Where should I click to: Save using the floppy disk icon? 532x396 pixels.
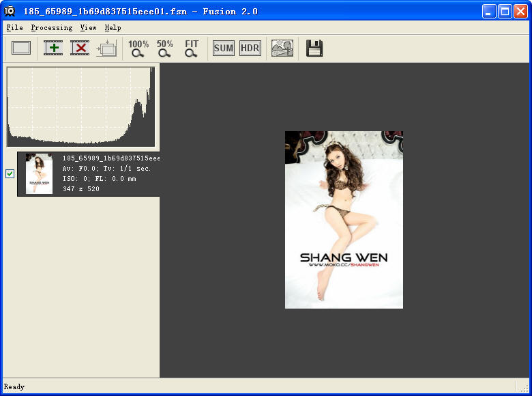[x=314, y=48]
